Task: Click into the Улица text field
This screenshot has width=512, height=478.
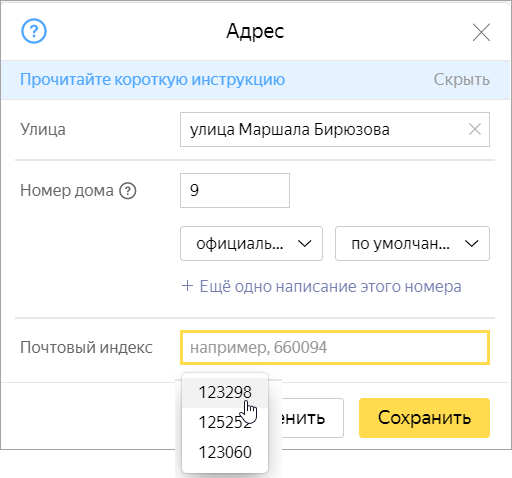Action: [x=335, y=129]
